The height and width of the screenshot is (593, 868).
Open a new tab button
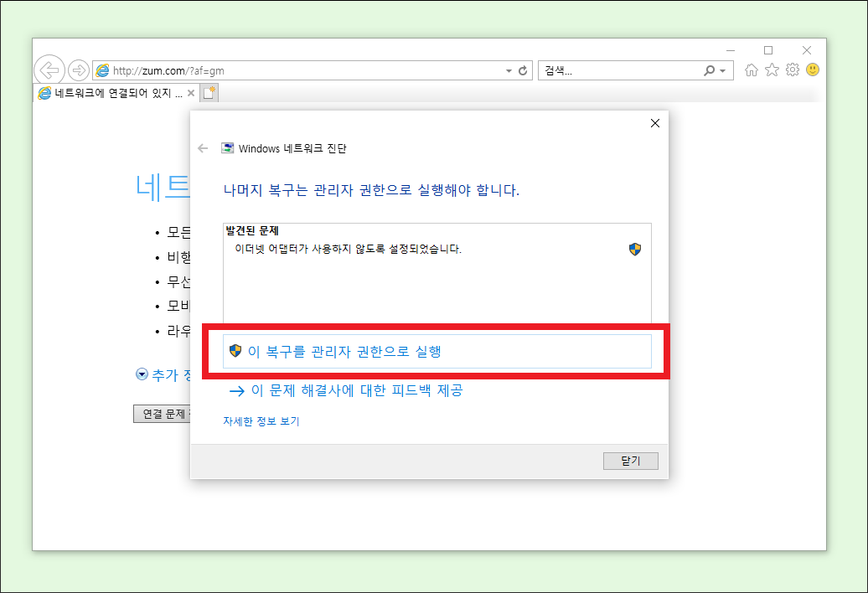coord(209,93)
